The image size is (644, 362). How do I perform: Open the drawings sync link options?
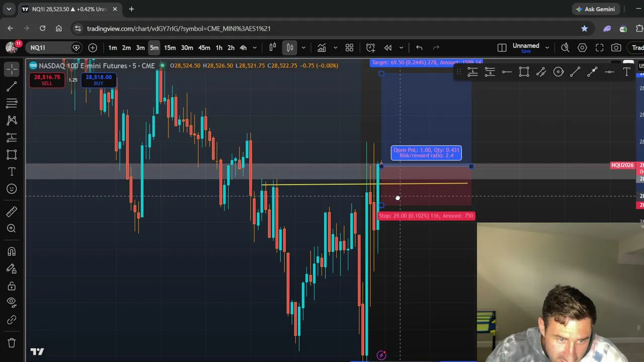tap(12, 320)
